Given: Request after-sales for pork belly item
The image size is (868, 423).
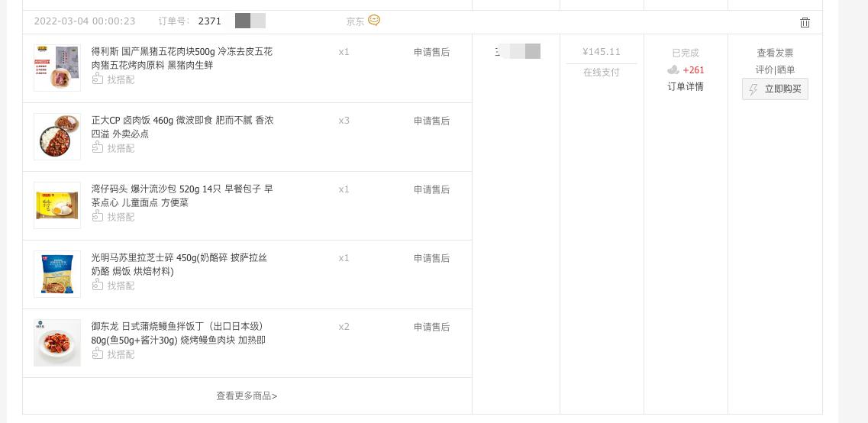Looking at the screenshot, I should tap(431, 53).
